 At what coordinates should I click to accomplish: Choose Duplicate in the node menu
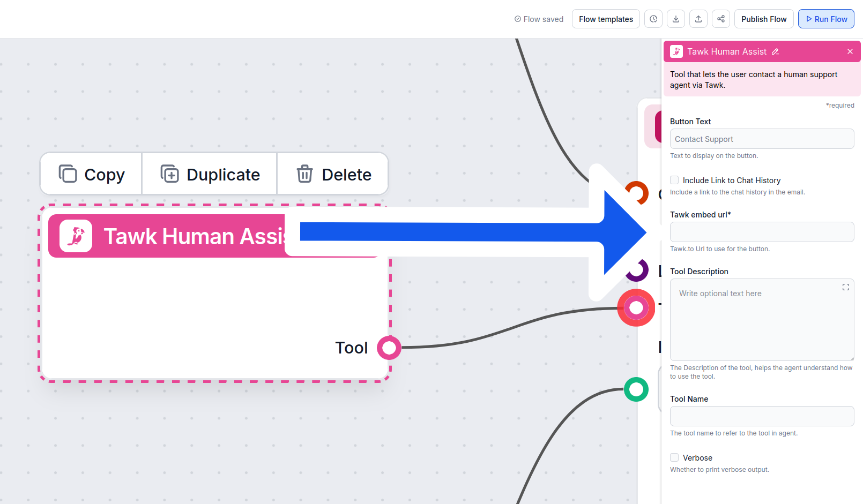click(210, 174)
